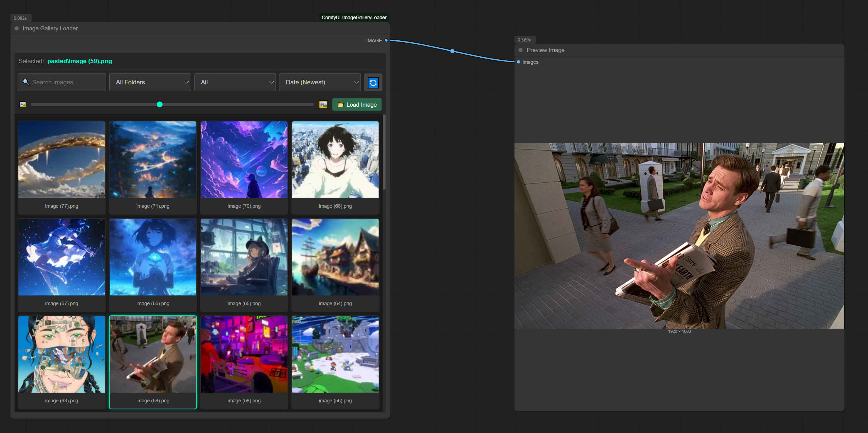868x433 pixels.
Task: Click the thumbnail size slider handle
Action: tap(160, 104)
